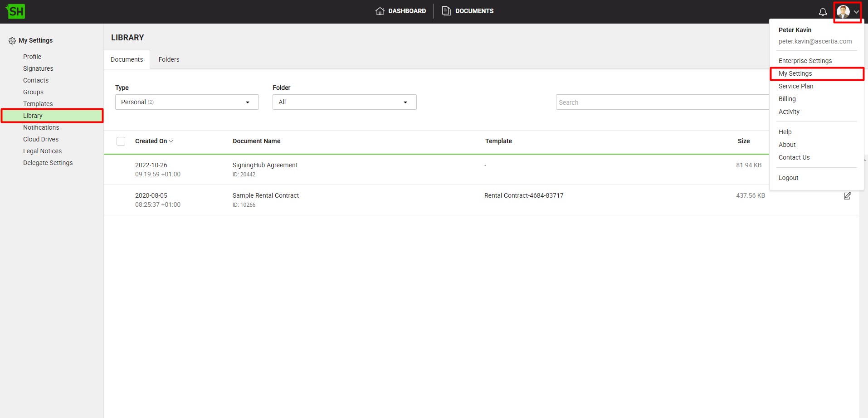Toggle the select-all documents checkbox
Image resolution: width=868 pixels, height=418 pixels.
coord(121,141)
